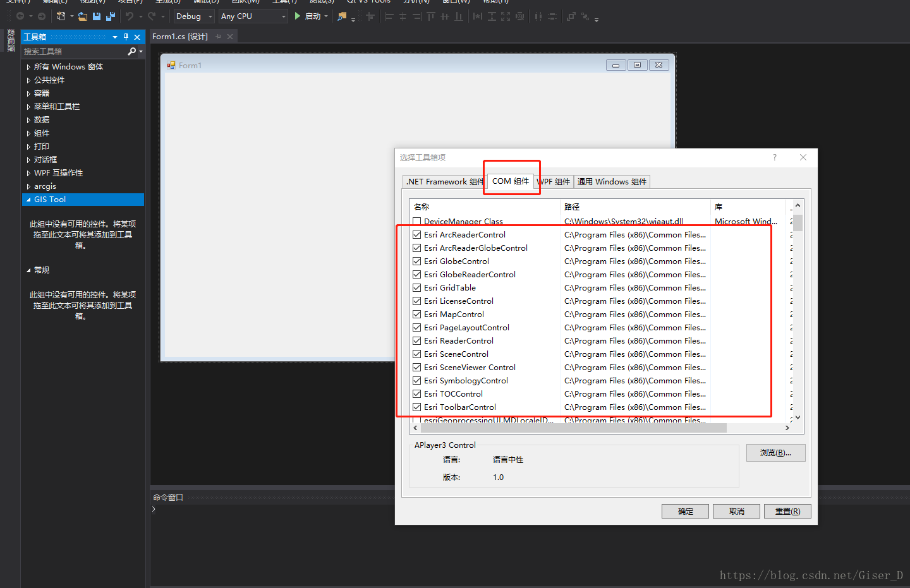Viewport: 910px width, 588px height.
Task: Click the size to grid icon
Action: tap(519, 16)
